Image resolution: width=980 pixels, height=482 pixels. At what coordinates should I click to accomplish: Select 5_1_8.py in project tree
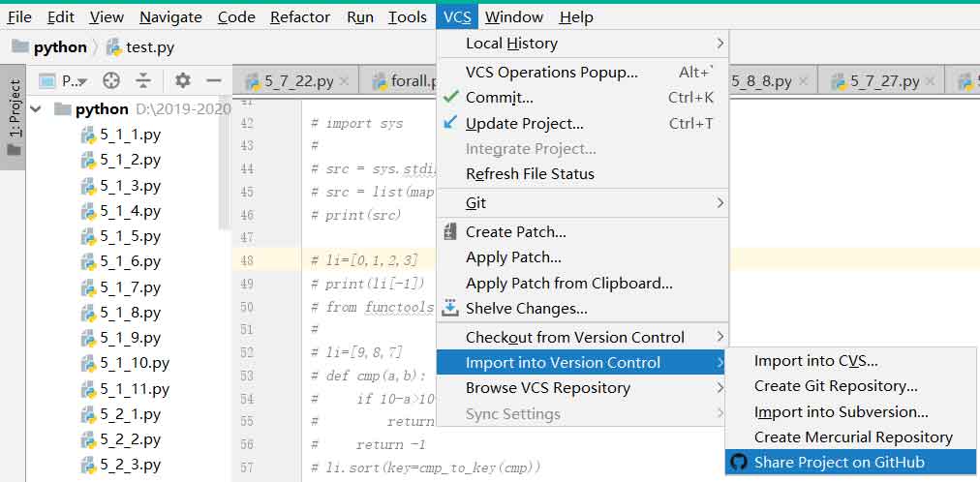point(121,313)
